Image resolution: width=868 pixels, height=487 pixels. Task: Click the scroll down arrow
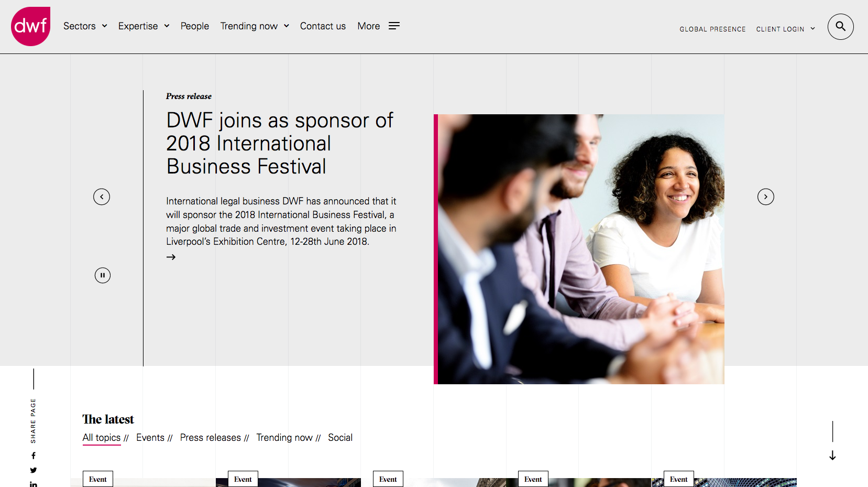[x=832, y=455]
